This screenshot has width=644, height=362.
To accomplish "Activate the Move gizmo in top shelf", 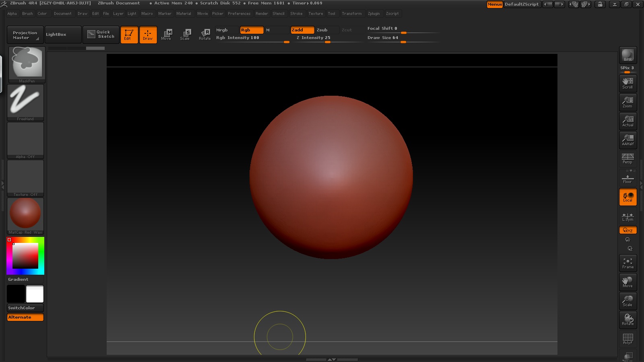I will tap(167, 35).
